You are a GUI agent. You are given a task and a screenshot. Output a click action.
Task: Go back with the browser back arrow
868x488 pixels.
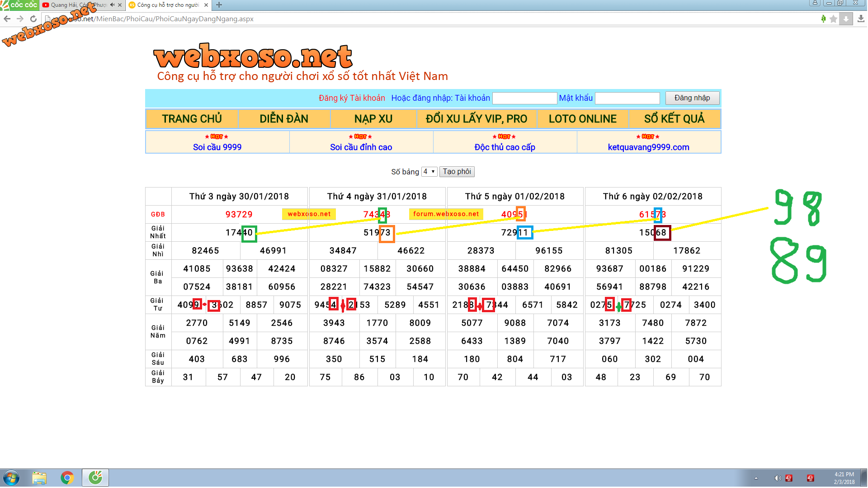click(7, 19)
